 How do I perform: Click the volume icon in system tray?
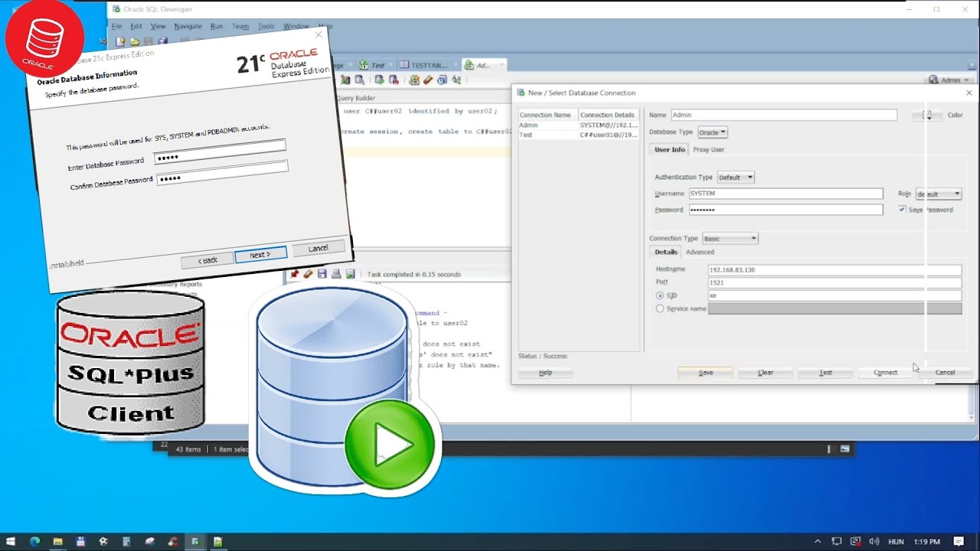[874, 541]
